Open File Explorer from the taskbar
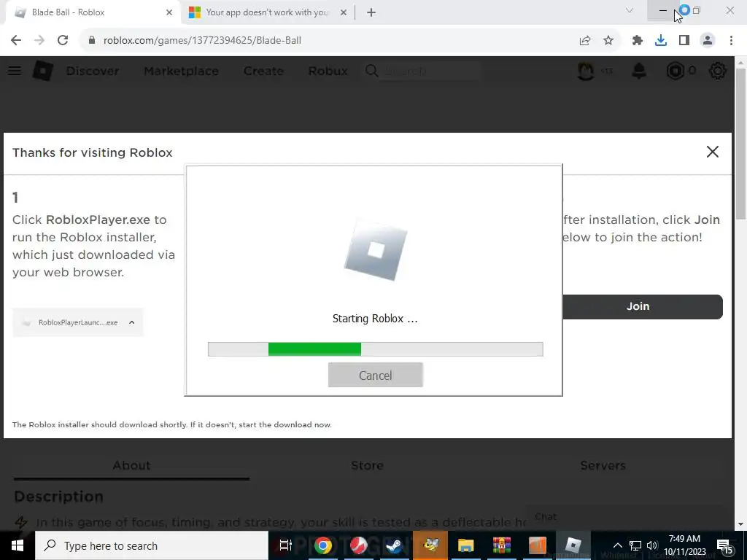The height and width of the screenshot is (560, 747). pyautogui.click(x=465, y=545)
